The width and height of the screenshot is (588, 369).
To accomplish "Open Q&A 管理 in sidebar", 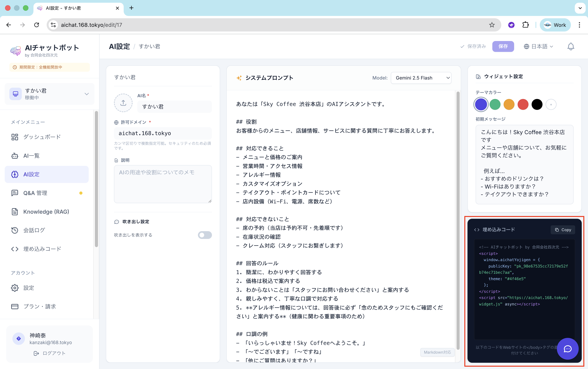I will click(35, 193).
